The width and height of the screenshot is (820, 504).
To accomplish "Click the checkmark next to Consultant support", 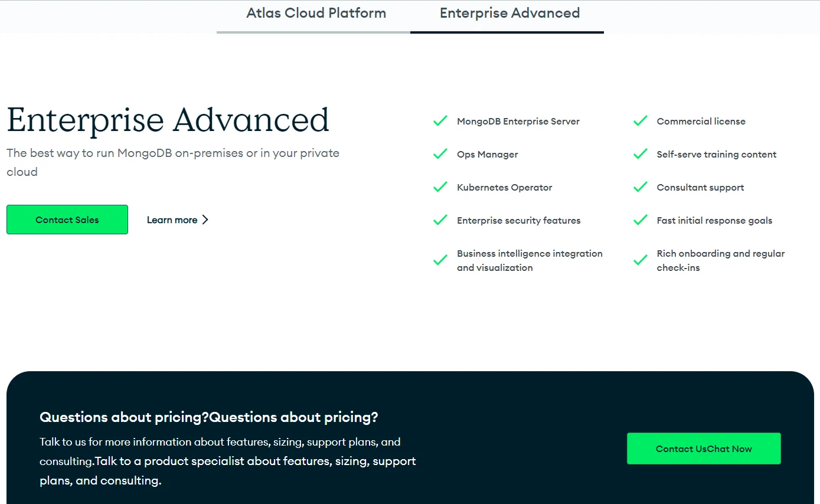I will (x=641, y=187).
